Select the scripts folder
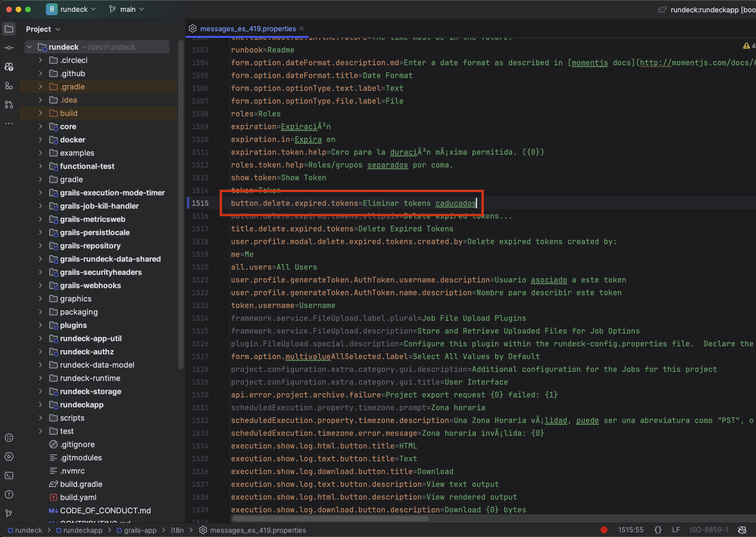 (x=72, y=418)
